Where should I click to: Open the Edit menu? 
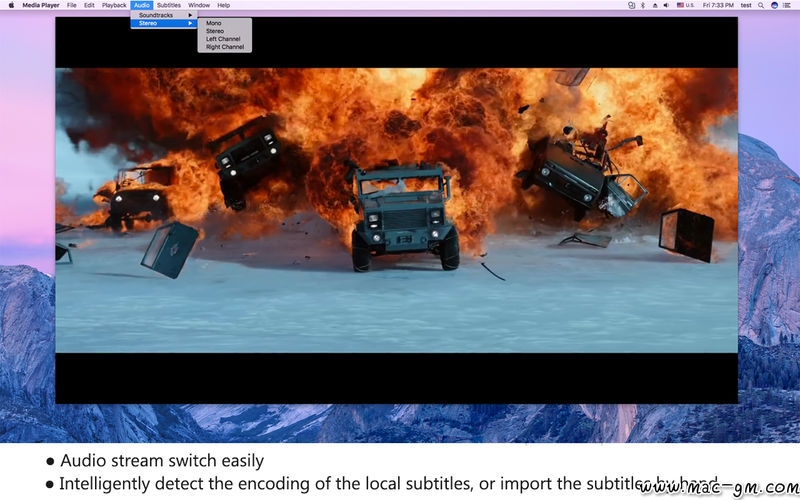coord(89,5)
